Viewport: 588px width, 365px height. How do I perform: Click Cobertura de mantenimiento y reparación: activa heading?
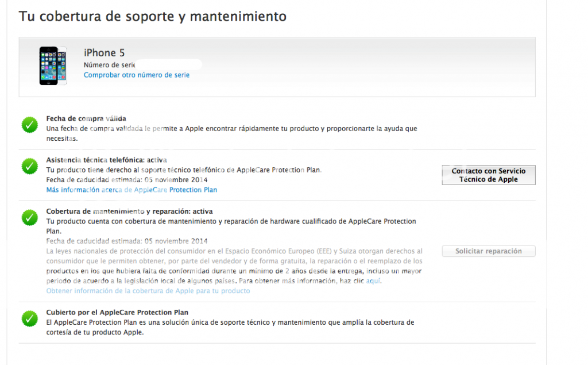(x=129, y=212)
